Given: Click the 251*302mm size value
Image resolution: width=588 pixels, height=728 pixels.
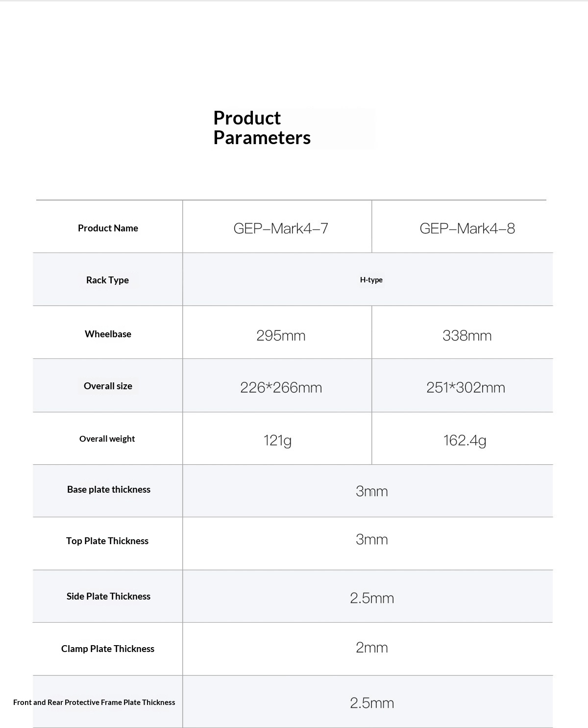Looking at the screenshot, I should tap(465, 388).
